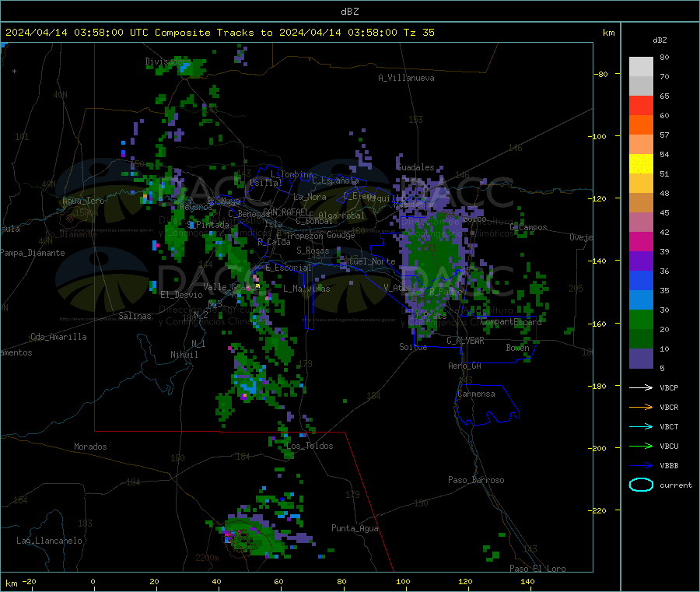Screen dimensions: 700x592
Task: Click the -80 km vertical axis tick
Action: click(601, 74)
